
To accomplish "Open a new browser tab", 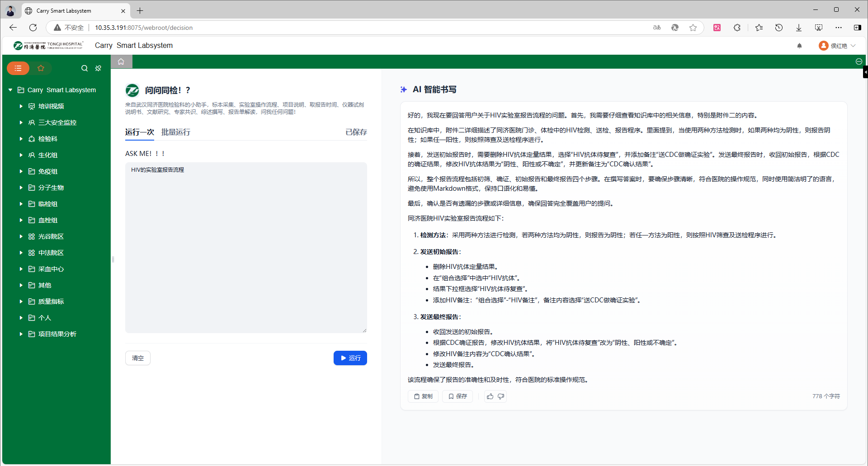I will pos(140,10).
